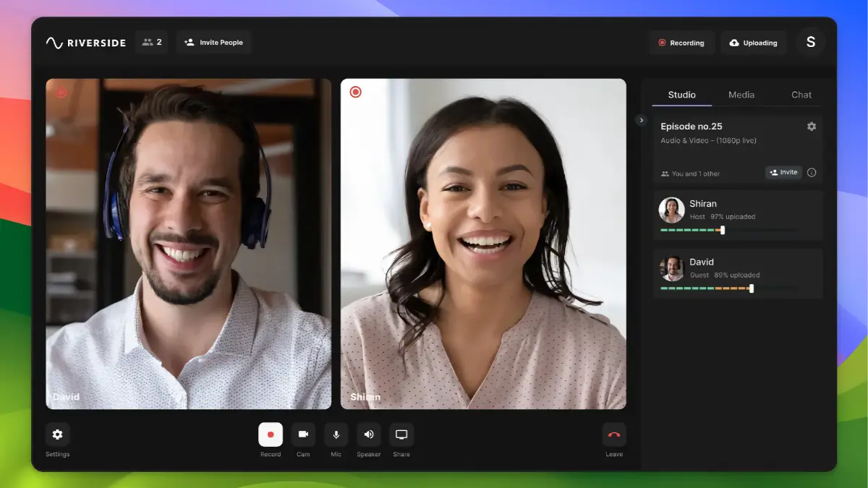868x488 pixels.
Task: Select the Studio tab
Action: (x=681, y=95)
